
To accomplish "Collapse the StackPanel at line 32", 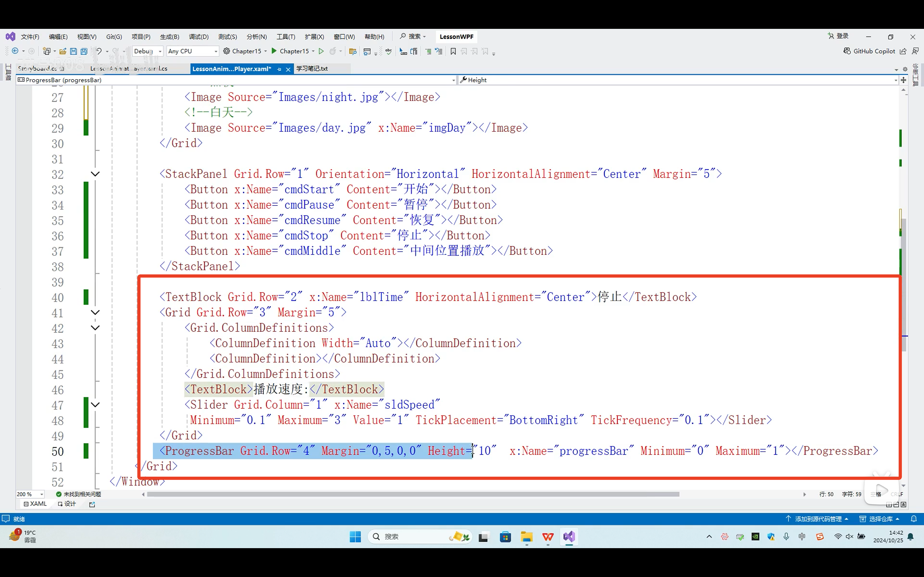I will [x=95, y=174].
